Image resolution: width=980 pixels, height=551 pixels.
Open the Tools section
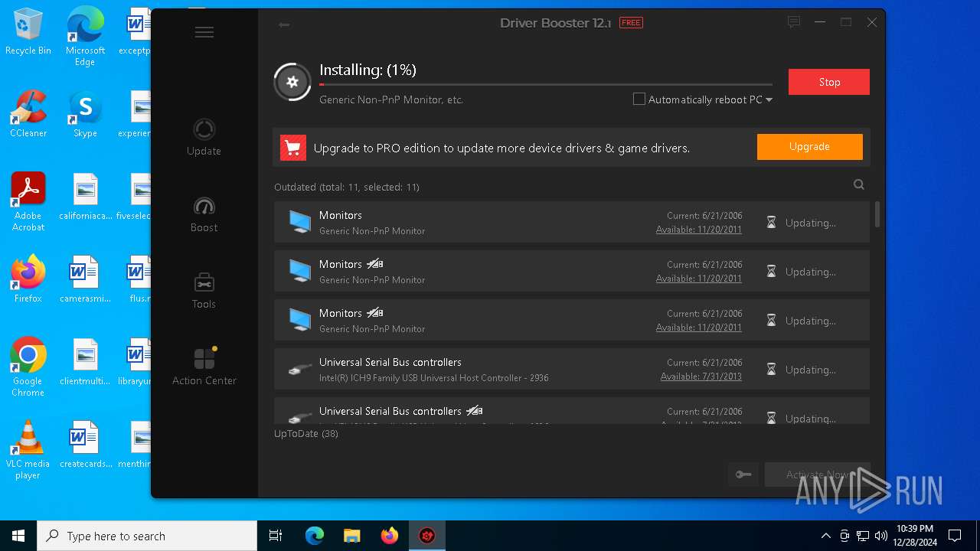pos(204,291)
